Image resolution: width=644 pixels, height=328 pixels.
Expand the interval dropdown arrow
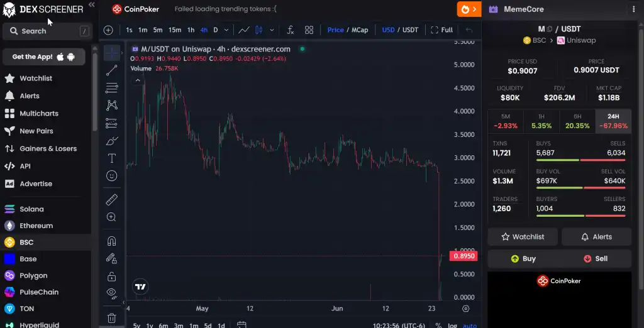tap(226, 30)
